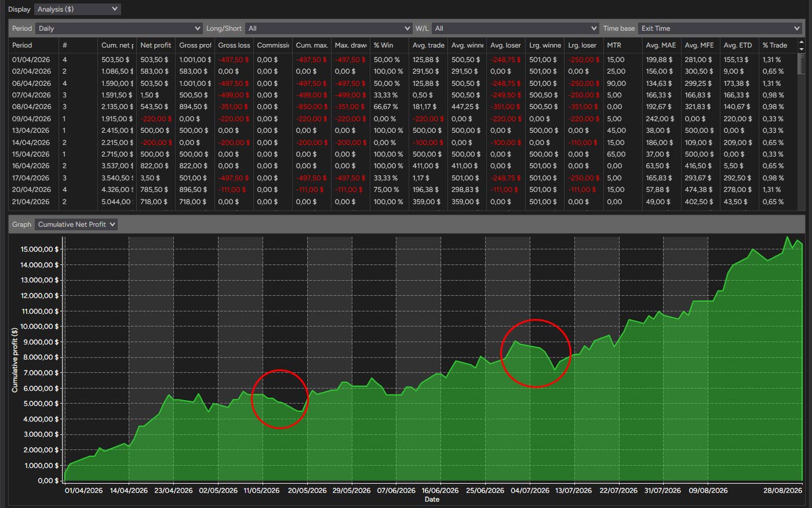Click the % Trade column header

(x=777, y=45)
